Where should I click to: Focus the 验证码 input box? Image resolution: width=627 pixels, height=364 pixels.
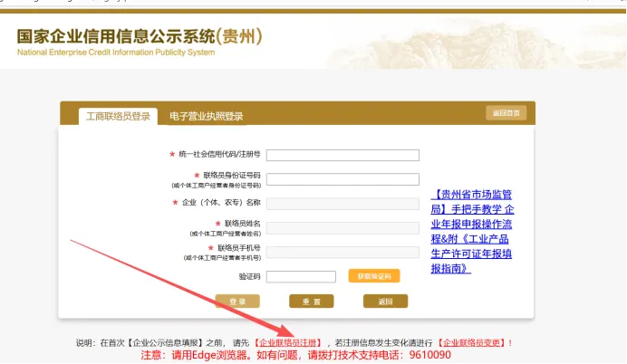tap(301, 276)
